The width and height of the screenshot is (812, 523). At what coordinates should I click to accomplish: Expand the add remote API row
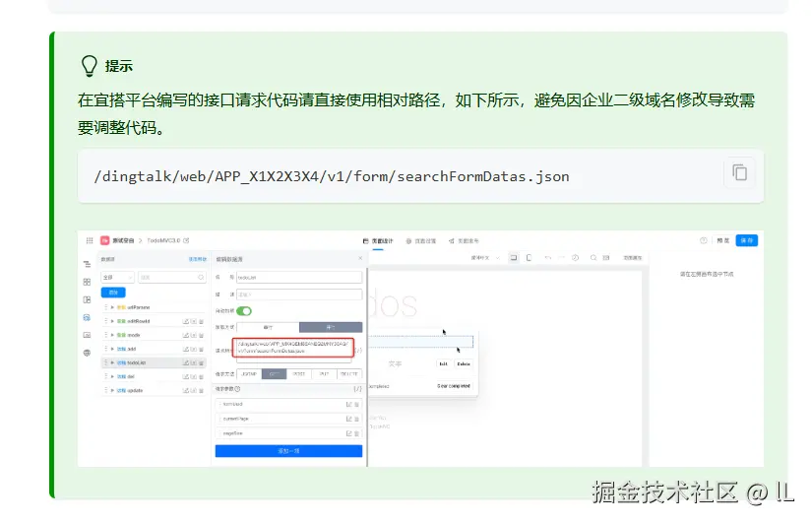[x=112, y=349]
